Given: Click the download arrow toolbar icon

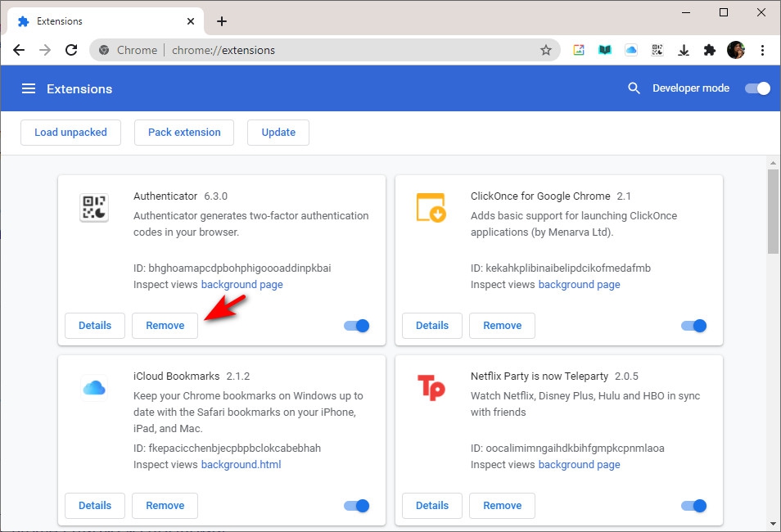Looking at the screenshot, I should coord(683,50).
